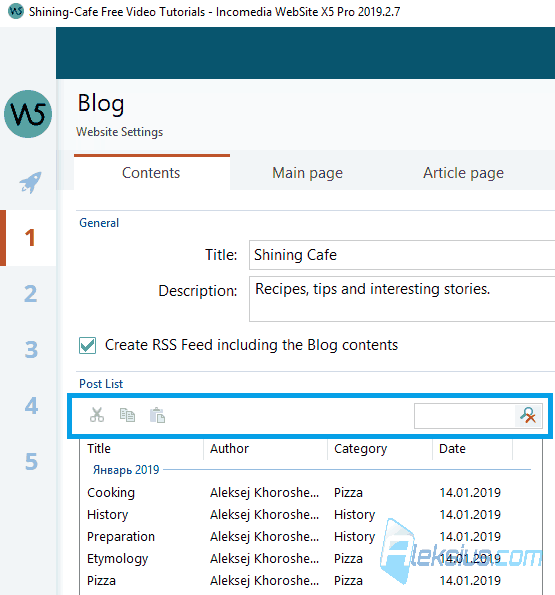Screen dimensions: 555x595
Task: Click the author cell of Etymology row
Action: click(x=264, y=559)
